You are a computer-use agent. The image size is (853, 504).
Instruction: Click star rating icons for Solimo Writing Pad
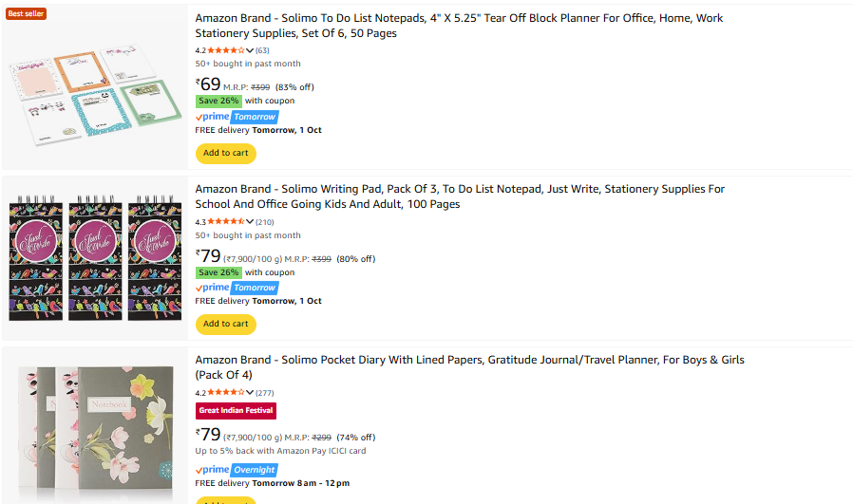coord(225,222)
